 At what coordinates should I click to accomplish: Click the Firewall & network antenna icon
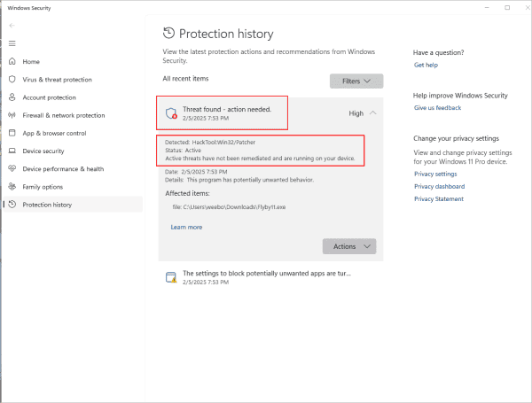(12, 115)
